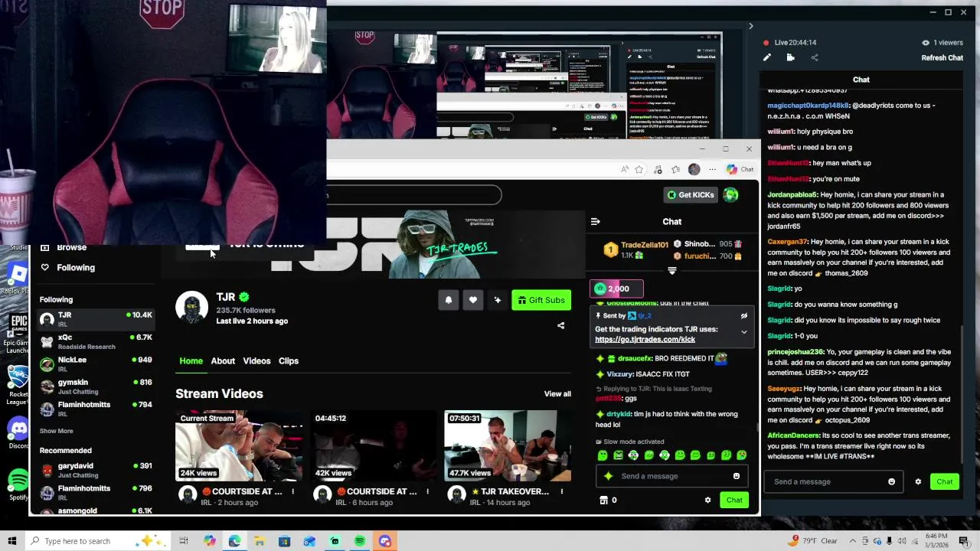Toggle follow heart button for TJR
The image size is (980, 551).
coord(473,300)
